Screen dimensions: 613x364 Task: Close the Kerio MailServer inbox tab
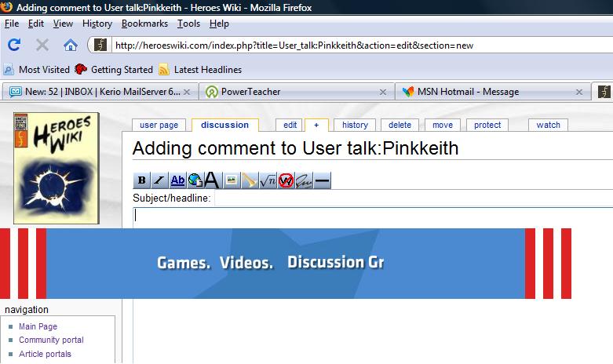coord(188,92)
